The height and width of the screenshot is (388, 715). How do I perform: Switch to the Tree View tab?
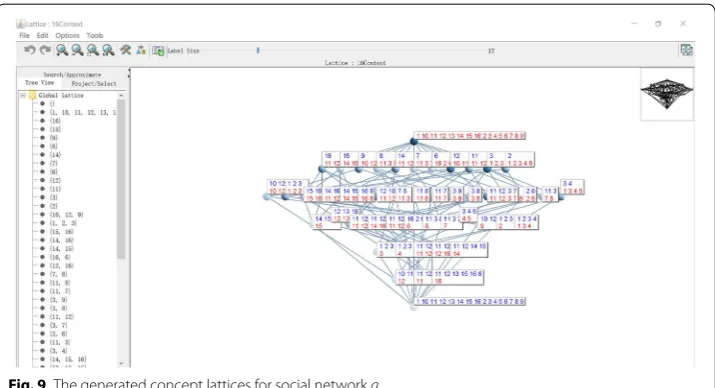40,83
